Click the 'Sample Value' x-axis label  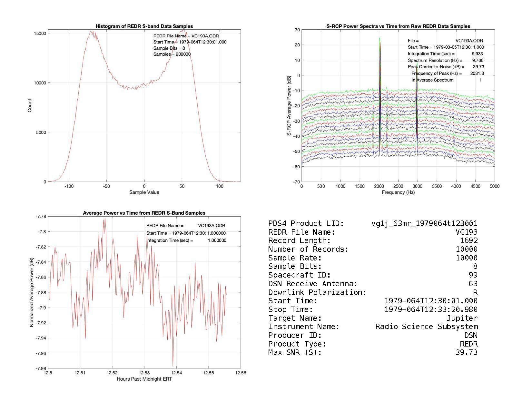pos(144,192)
